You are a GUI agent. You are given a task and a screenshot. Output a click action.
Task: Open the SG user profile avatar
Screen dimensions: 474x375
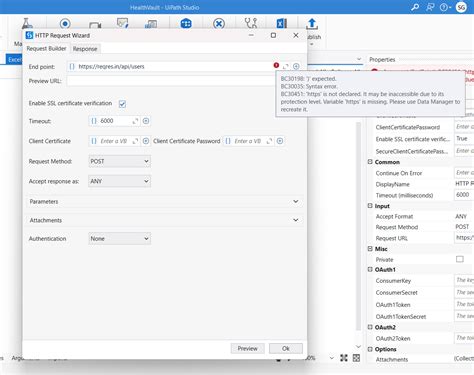coord(461,7)
